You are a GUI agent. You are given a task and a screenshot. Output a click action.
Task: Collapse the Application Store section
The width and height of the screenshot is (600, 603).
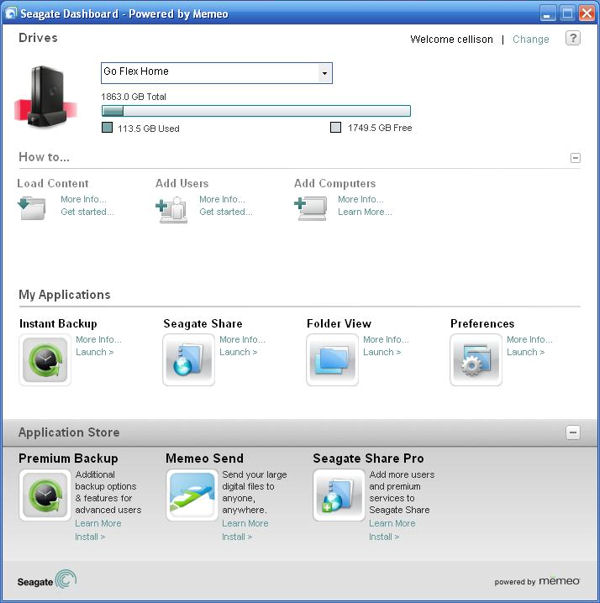[573, 432]
